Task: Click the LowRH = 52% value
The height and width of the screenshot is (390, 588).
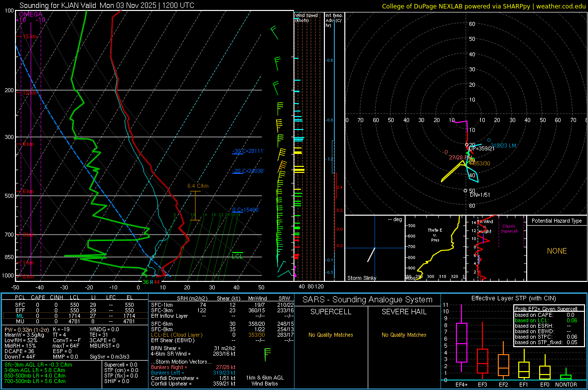Action: tap(21, 341)
